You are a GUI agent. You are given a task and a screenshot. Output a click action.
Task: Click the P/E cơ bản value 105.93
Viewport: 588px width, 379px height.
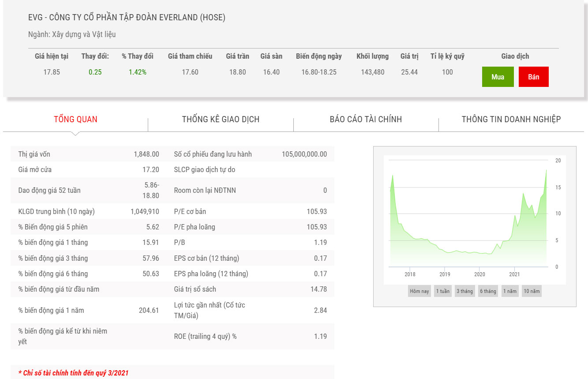317,211
